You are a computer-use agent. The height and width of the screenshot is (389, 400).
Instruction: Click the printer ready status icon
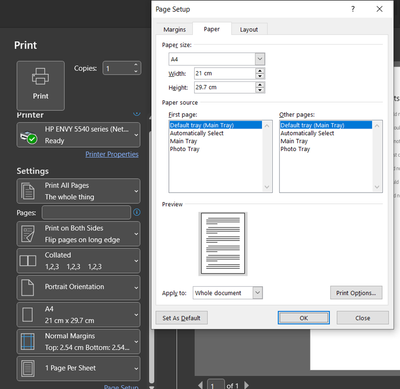[28, 137]
